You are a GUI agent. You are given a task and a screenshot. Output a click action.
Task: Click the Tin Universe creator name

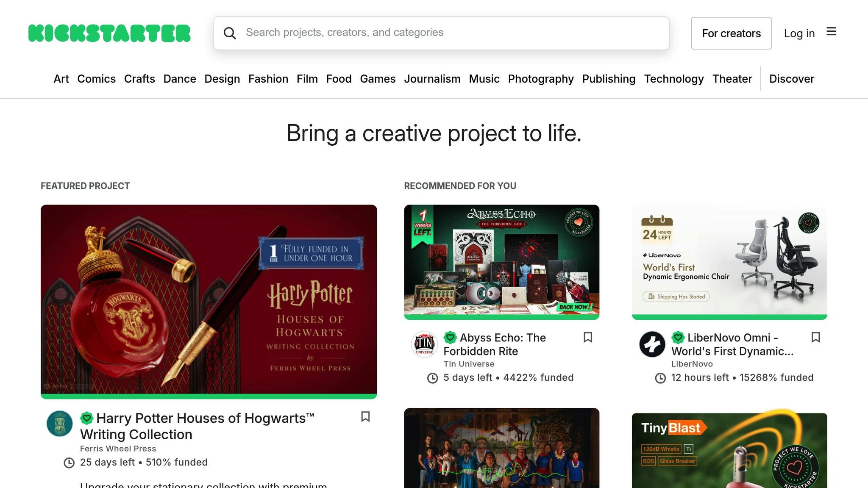coord(469,364)
